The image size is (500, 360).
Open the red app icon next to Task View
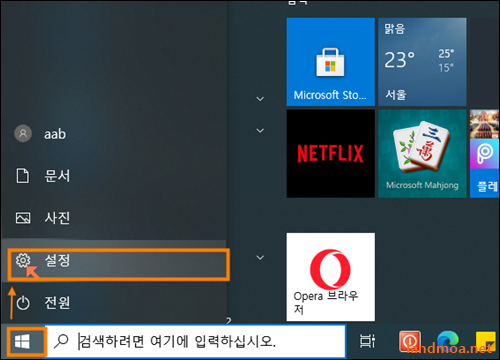click(x=410, y=342)
